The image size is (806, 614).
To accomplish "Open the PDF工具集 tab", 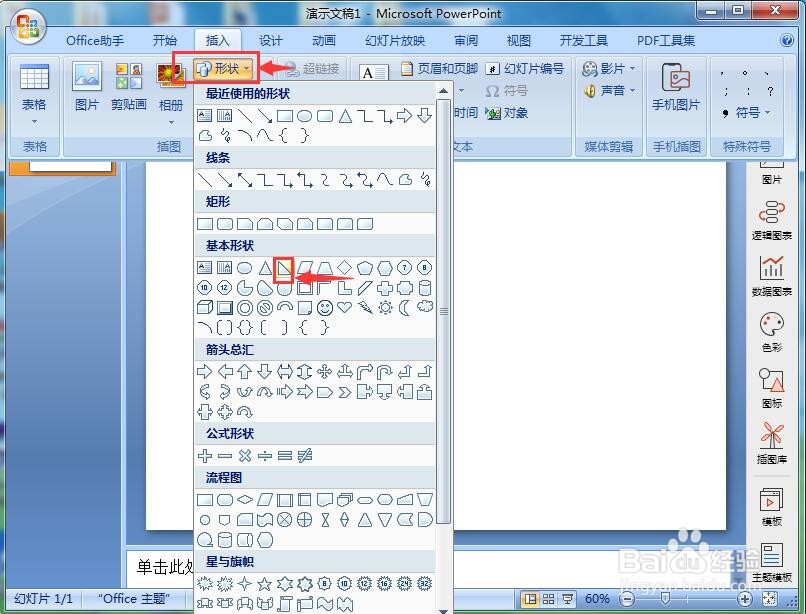I will (x=666, y=41).
